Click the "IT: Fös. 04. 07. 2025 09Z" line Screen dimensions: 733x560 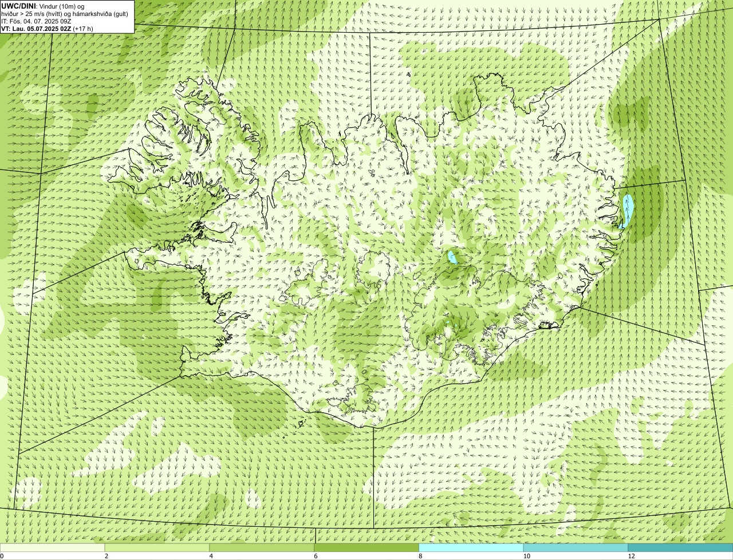[x=36, y=21]
